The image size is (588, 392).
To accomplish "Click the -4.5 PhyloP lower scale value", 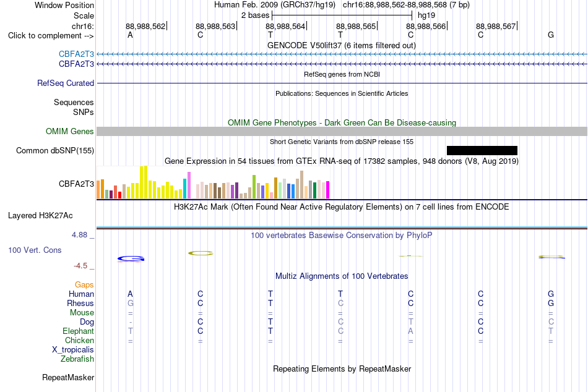I will pyautogui.click(x=80, y=266).
